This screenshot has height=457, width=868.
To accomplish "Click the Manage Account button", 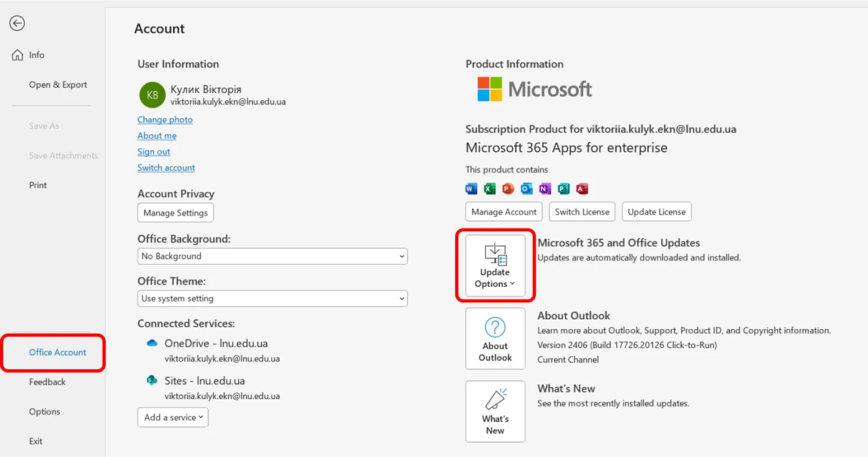I will coord(504,212).
